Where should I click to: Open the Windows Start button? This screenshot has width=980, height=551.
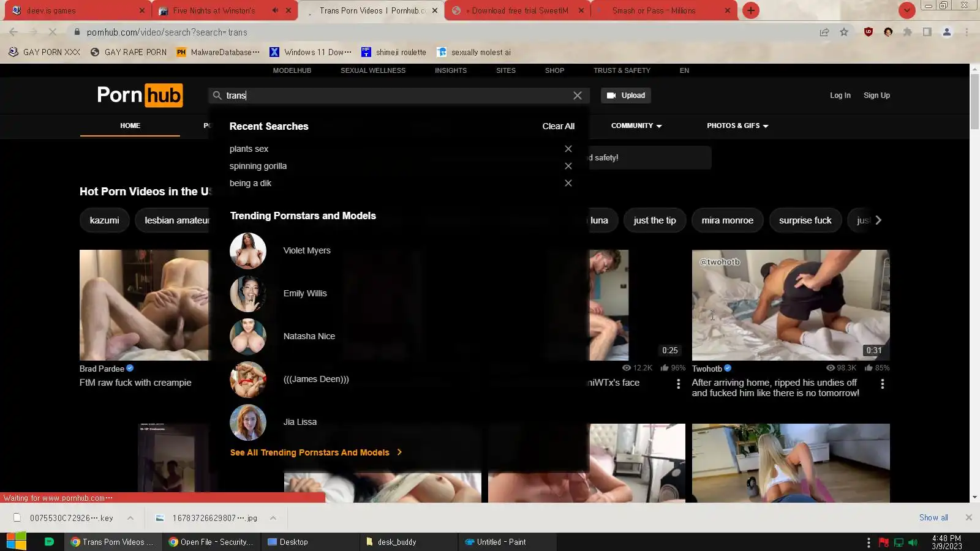tap(16, 542)
